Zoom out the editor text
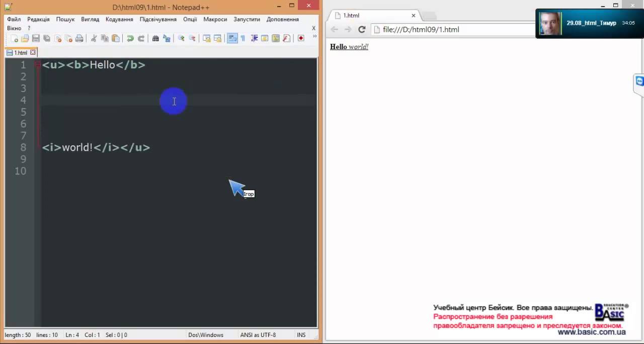 pos(192,38)
